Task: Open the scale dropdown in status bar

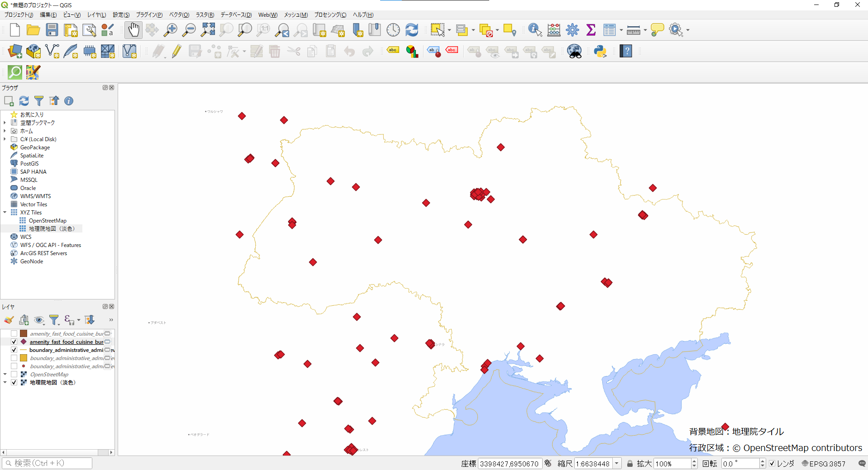Action: coord(616,463)
